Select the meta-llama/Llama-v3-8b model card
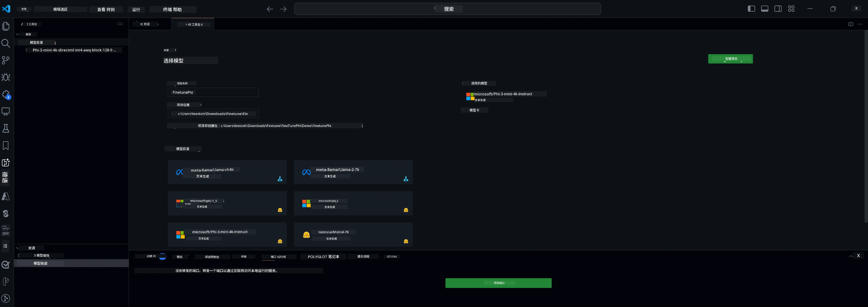Image resolution: width=868 pixels, height=307 pixels. 227,172
